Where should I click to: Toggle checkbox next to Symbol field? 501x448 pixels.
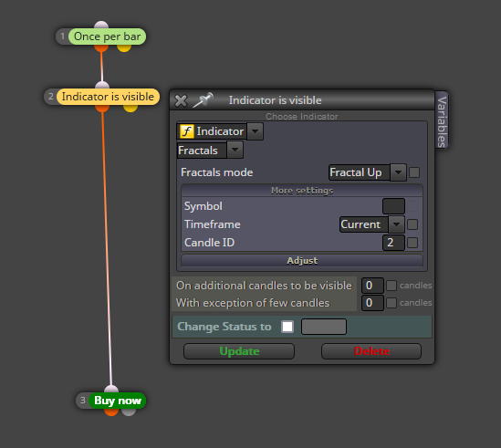pyautogui.click(x=412, y=206)
